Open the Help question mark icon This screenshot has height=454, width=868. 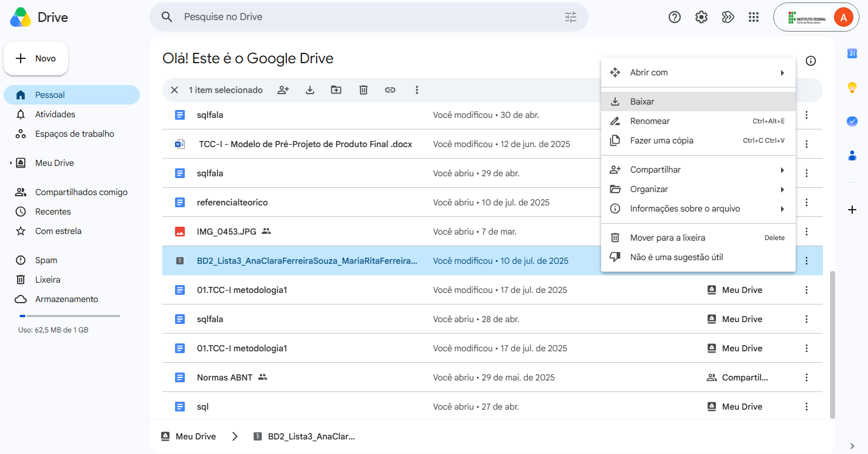[x=675, y=17]
